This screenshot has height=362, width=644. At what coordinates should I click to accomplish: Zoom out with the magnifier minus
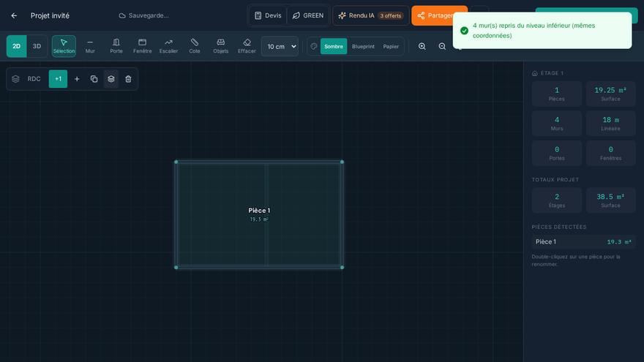[x=442, y=46]
